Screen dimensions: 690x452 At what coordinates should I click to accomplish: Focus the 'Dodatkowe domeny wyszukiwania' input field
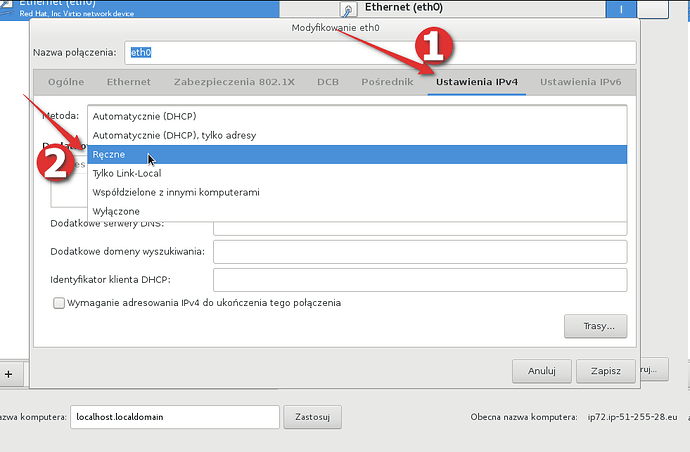(420, 252)
